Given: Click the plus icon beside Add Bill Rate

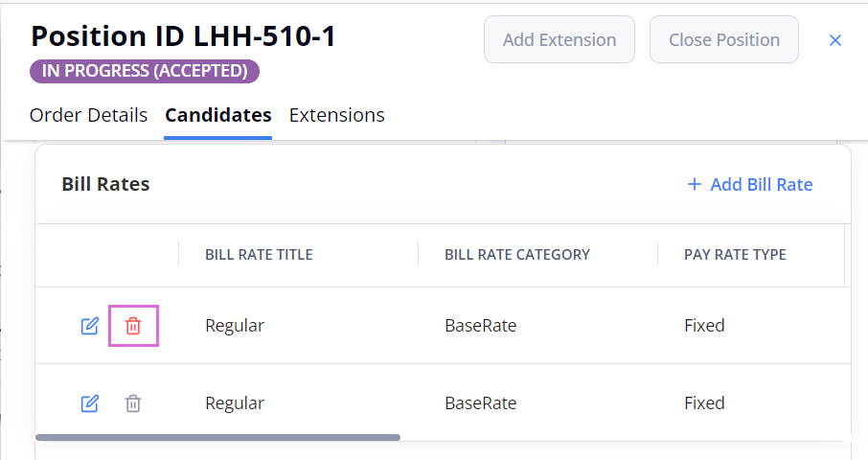Looking at the screenshot, I should pos(695,184).
